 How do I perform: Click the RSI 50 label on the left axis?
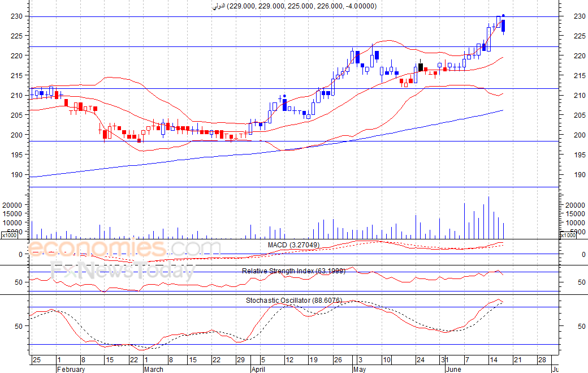(19, 282)
